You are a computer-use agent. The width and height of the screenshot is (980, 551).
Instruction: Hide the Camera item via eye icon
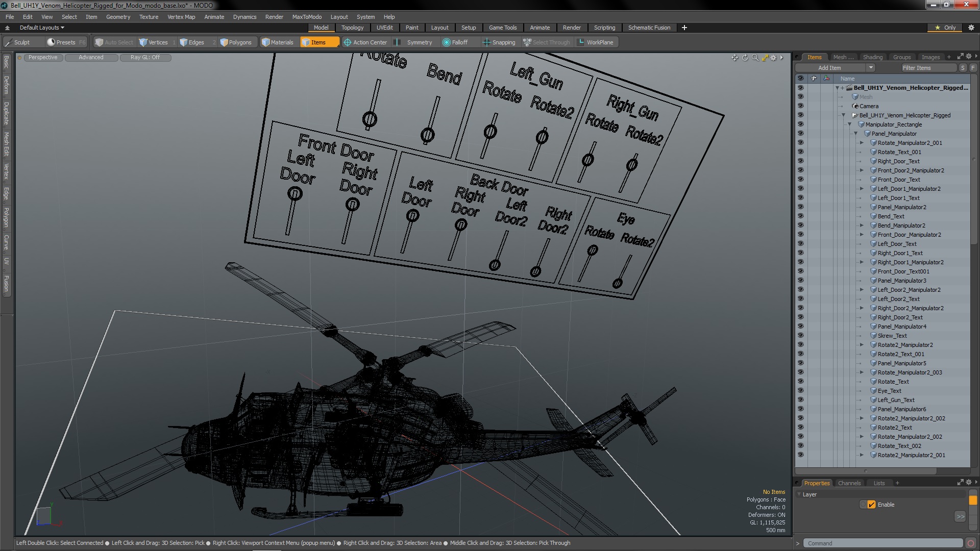(800, 106)
